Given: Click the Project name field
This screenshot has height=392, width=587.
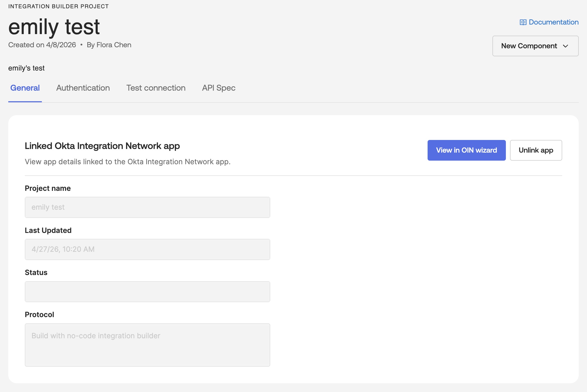Looking at the screenshot, I should coord(148,207).
